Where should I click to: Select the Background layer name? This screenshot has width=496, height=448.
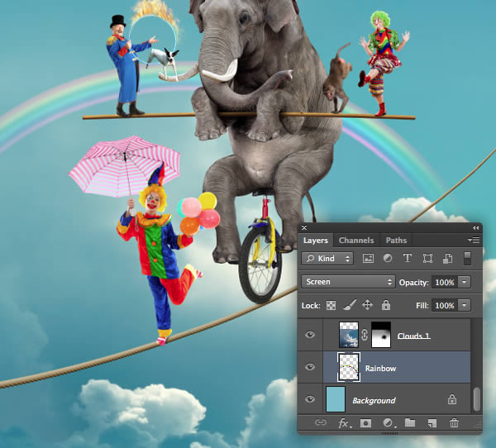[374, 401]
